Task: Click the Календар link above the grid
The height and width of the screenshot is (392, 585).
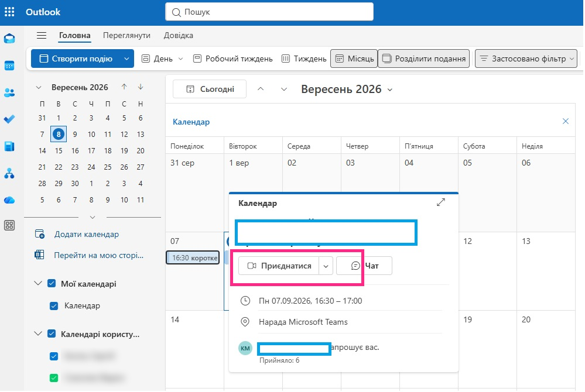Action: (191, 122)
